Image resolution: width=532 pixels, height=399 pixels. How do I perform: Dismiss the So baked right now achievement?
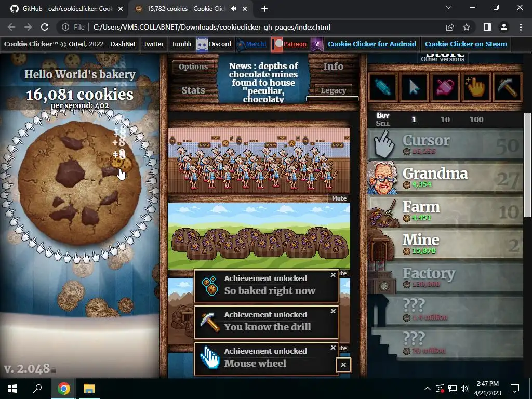pyautogui.click(x=333, y=275)
